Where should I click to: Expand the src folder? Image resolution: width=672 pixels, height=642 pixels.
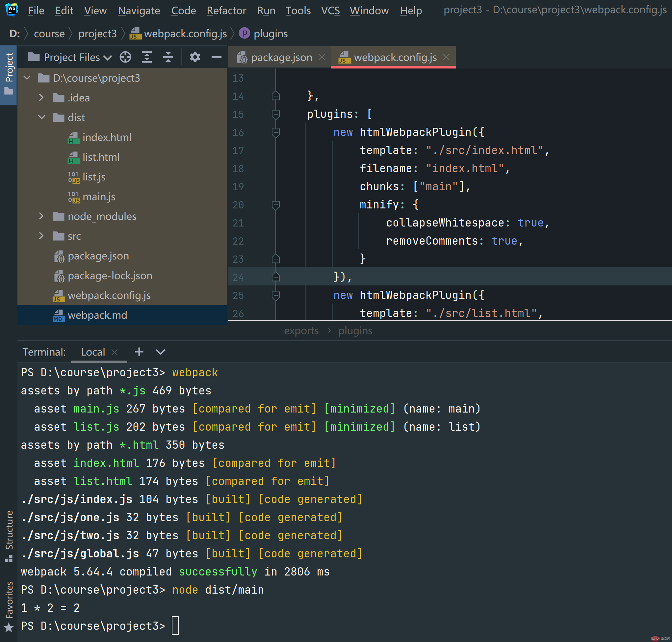coord(41,236)
